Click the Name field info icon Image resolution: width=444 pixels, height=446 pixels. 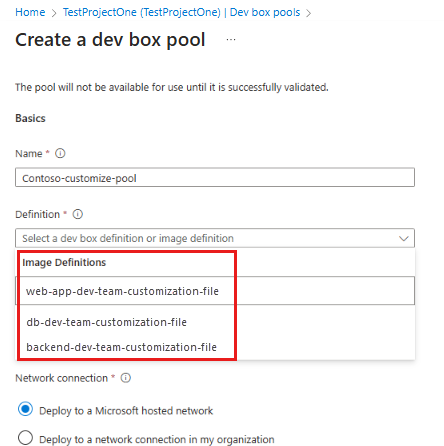click(x=60, y=153)
